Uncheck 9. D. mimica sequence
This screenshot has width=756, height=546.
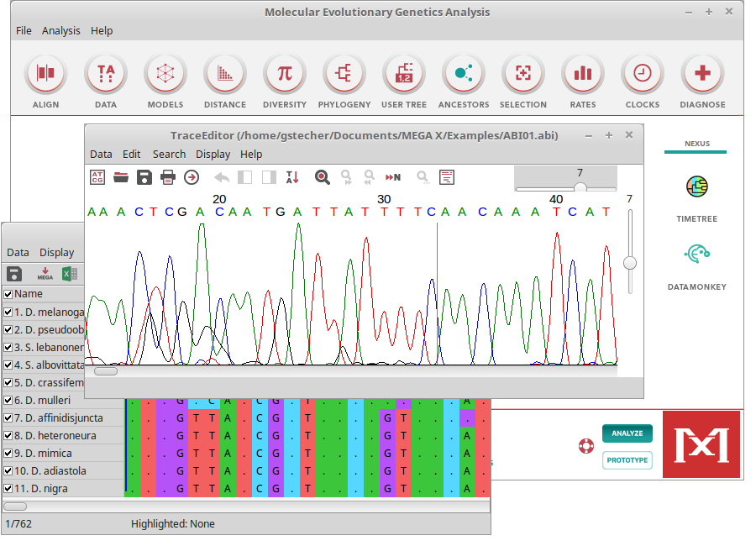tap(8, 454)
